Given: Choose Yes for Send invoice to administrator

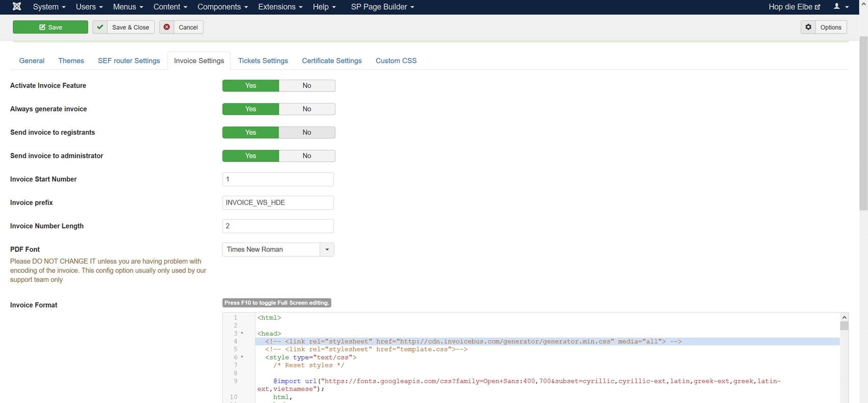Looking at the screenshot, I should (251, 156).
